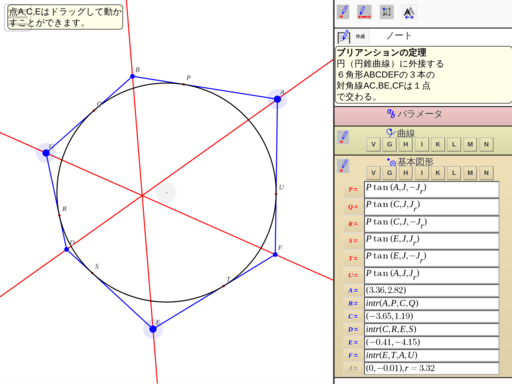This screenshot has height=384, width=512.
Task: Open the note editing icon beside ノート
Action: click(x=344, y=36)
